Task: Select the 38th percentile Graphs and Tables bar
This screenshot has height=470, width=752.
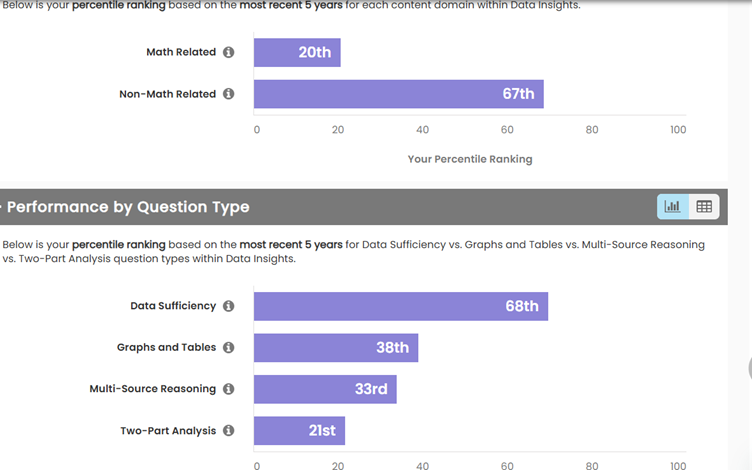Action: click(335, 348)
